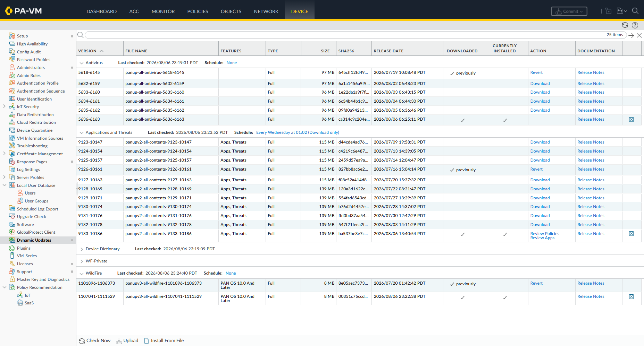Remove antivirus 5636-6163 with the X icon
This screenshot has height=346, width=644.
pos(632,120)
